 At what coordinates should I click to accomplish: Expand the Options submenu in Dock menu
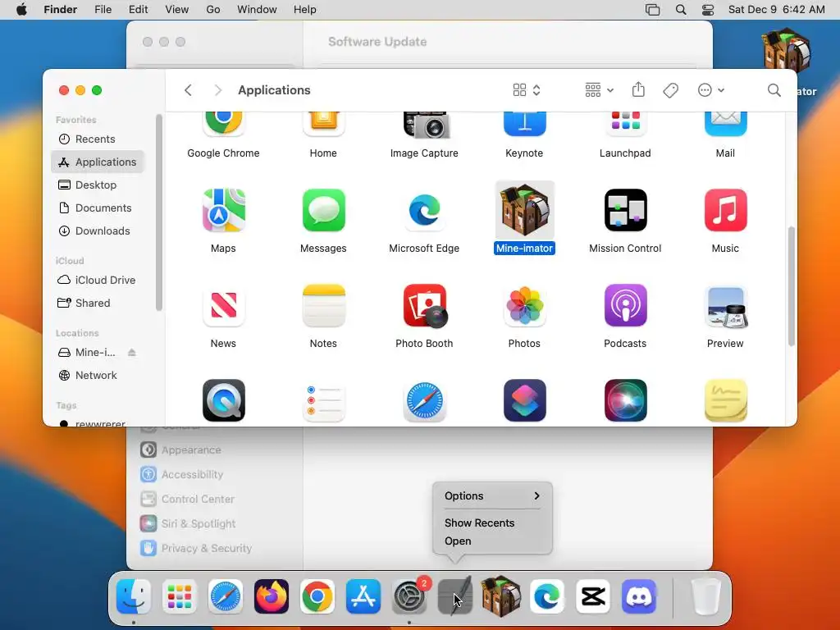tap(492, 496)
